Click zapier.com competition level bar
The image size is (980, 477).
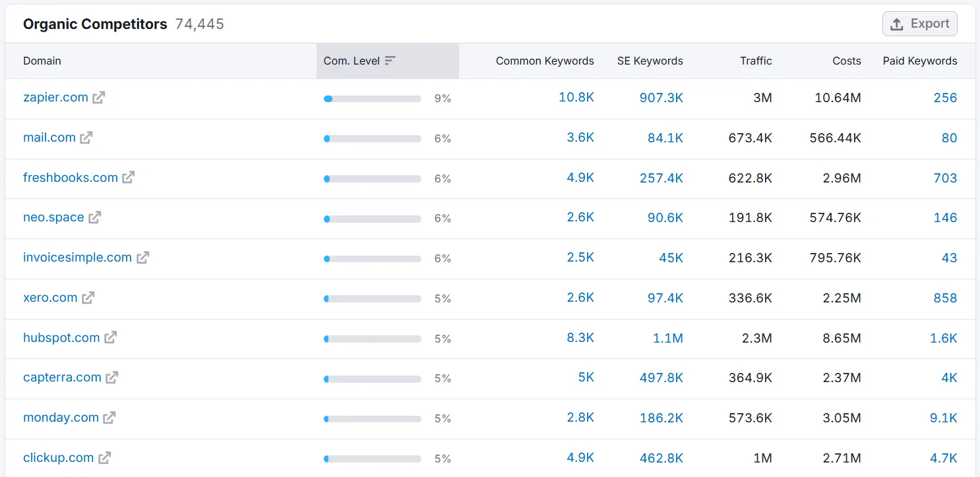click(x=373, y=99)
